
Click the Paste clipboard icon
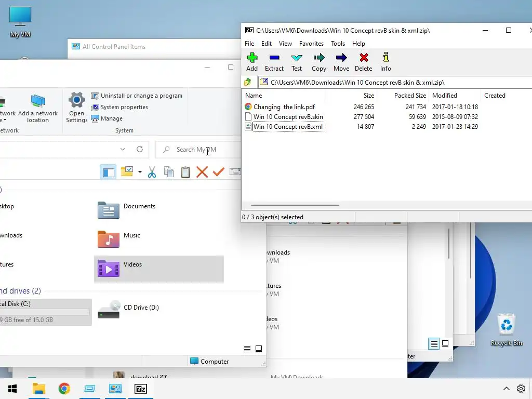click(185, 172)
